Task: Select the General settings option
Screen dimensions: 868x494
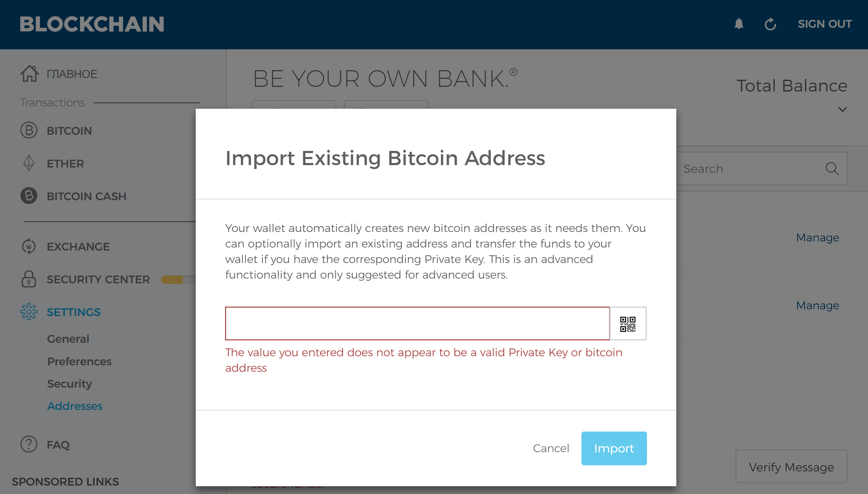Action: [x=67, y=339]
